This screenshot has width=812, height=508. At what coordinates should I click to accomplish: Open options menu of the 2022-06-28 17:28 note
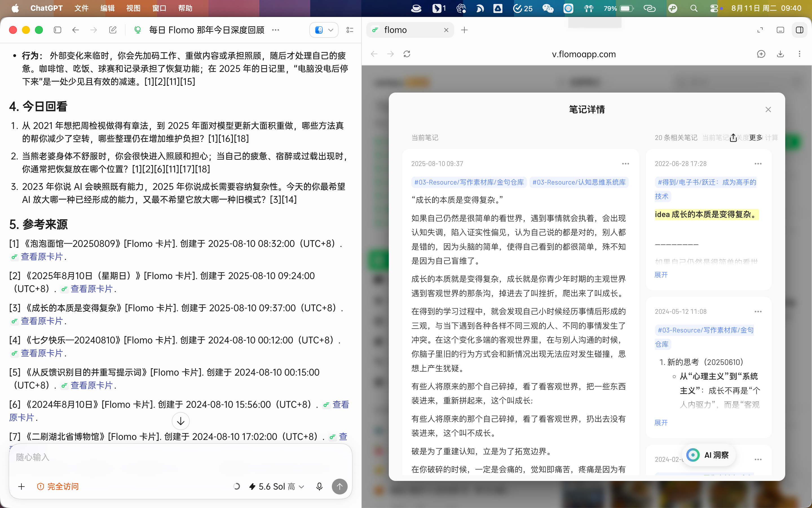[x=758, y=164]
